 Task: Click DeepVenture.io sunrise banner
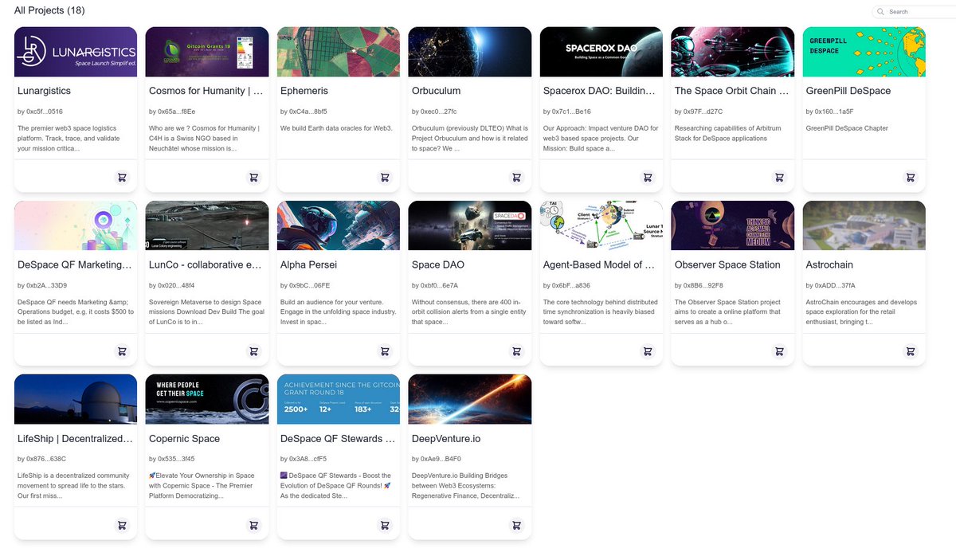tap(470, 399)
